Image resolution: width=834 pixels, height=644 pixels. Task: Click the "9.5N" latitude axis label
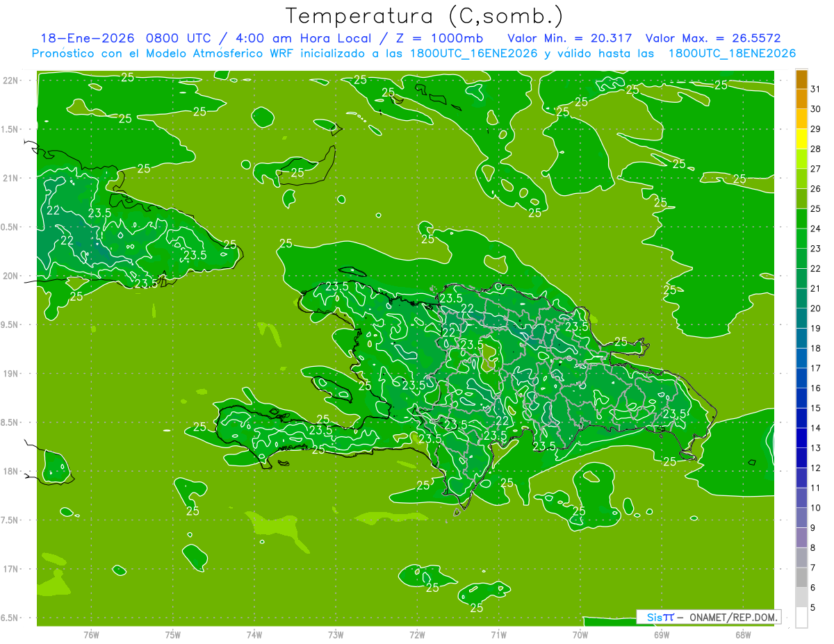(11, 324)
